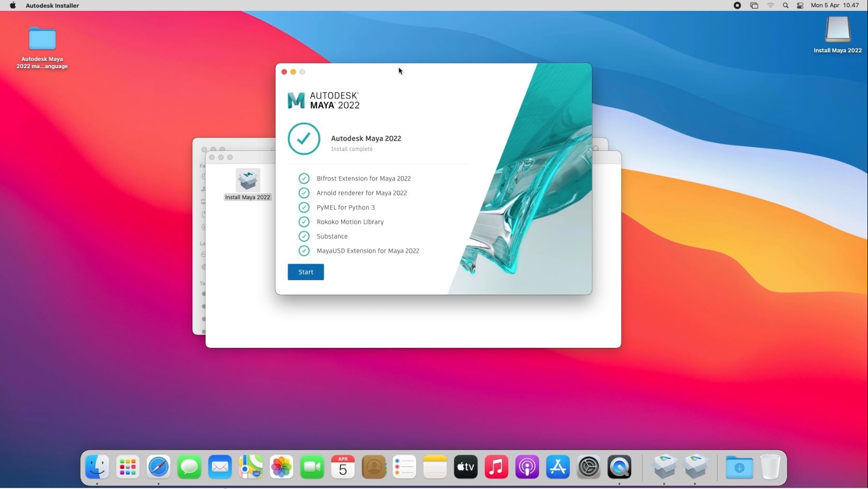868x489 pixels.
Task: Open the Autodesk Maya 2022 desktop folder
Action: (x=42, y=39)
